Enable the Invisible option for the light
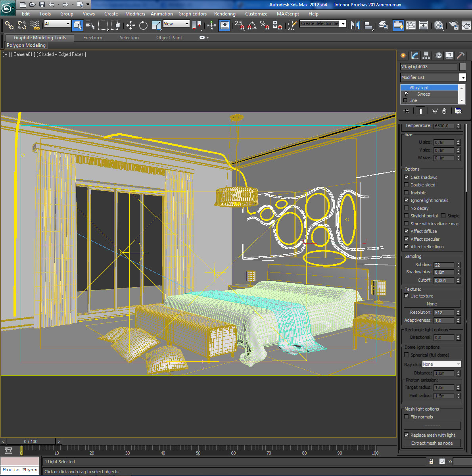The width and height of the screenshot is (472, 476). pos(406,192)
